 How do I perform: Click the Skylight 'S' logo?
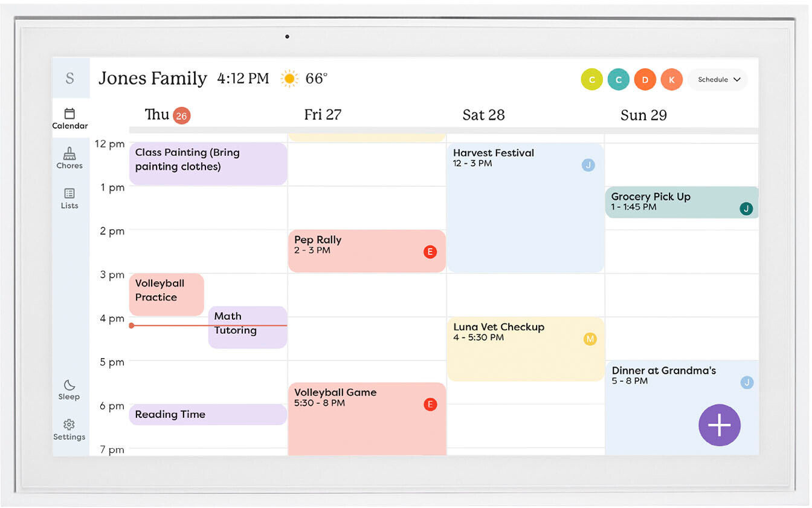[71, 78]
